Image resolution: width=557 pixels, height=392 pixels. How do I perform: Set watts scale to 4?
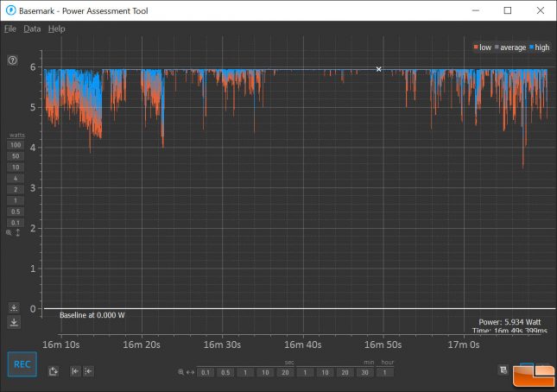(16, 178)
